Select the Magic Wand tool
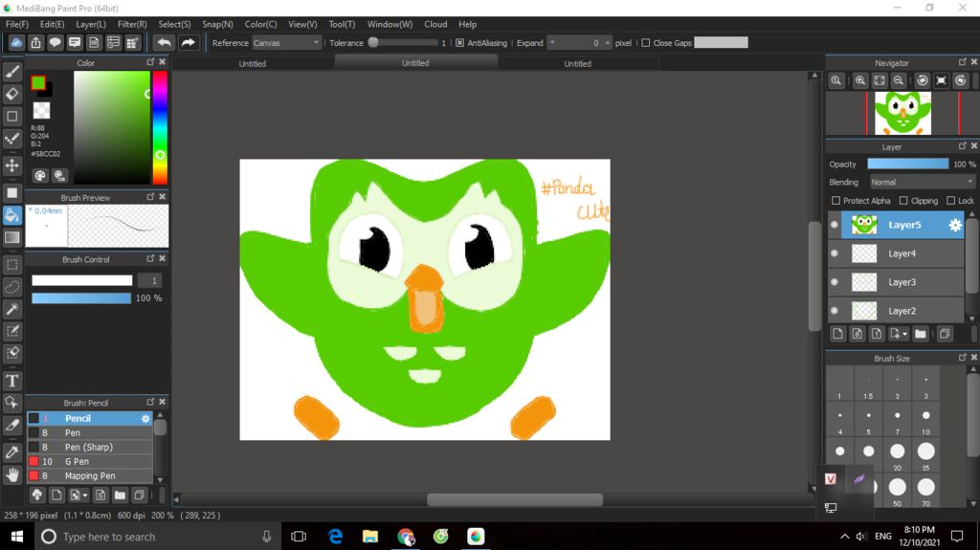Viewport: 980px width, 550px height. [x=11, y=309]
